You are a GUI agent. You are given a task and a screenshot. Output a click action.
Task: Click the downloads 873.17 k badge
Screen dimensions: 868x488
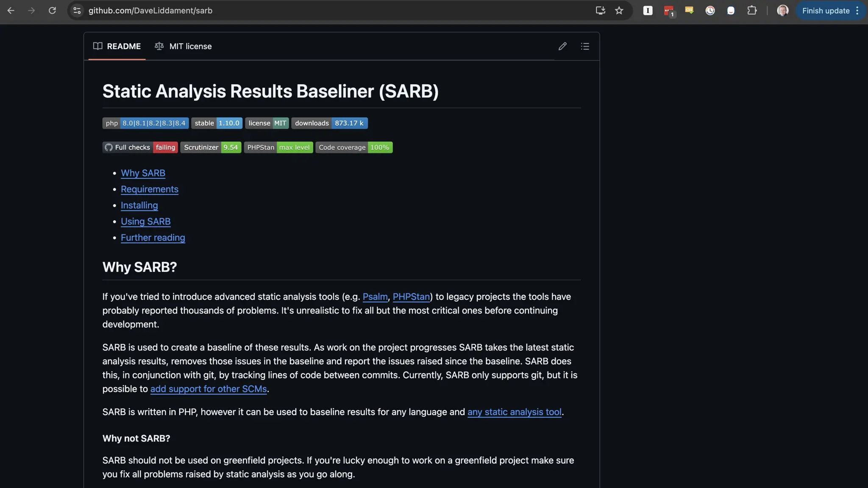coord(329,123)
